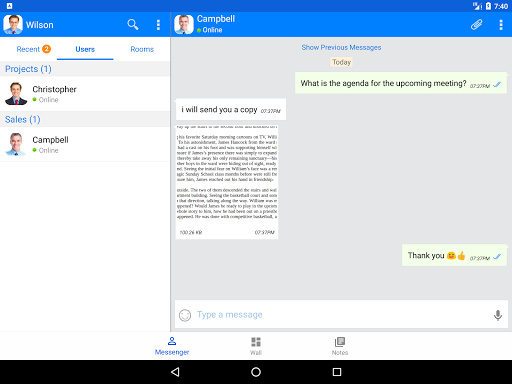Switch to the Recent tab
The width and height of the screenshot is (512, 384).
[33, 49]
